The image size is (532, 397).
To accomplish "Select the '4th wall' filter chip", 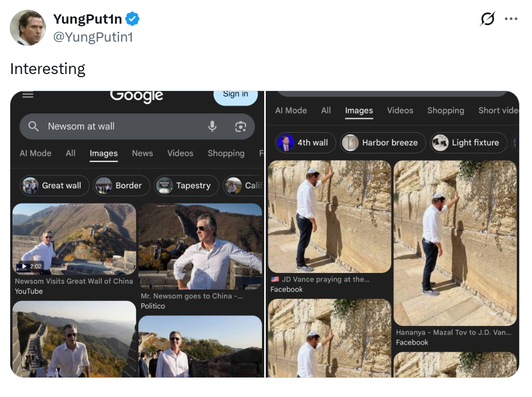I will pyautogui.click(x=305, y=142).
